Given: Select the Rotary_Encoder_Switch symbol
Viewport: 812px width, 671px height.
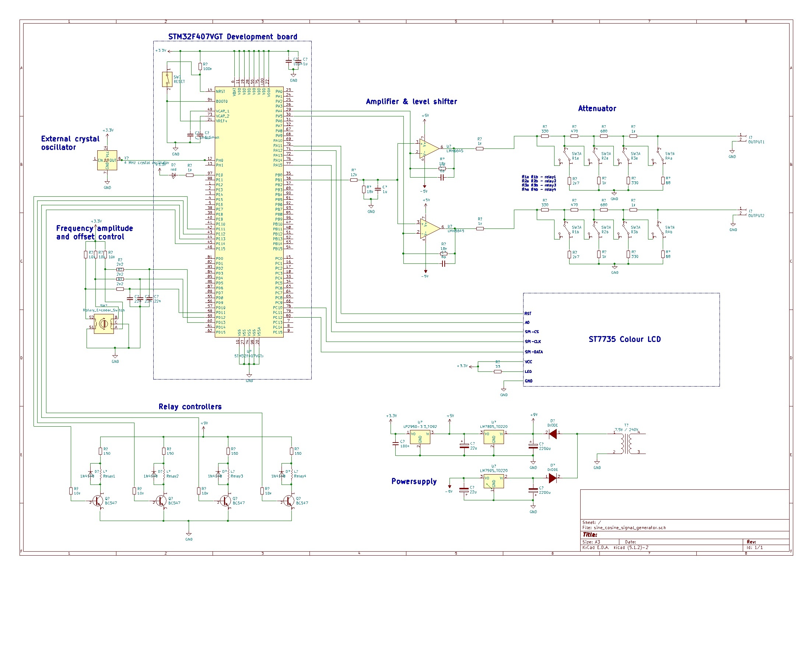Looking at the screenshot, I should (104, 324).
